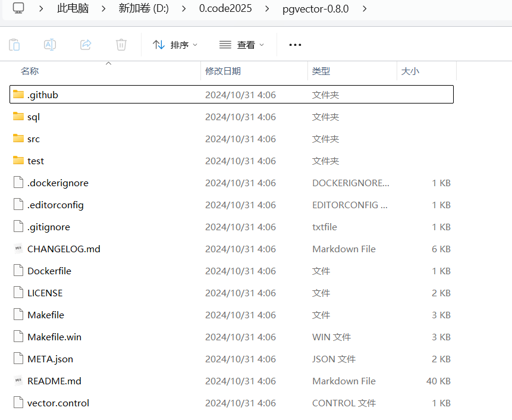Click the Share icon in the toolbar

86,44
